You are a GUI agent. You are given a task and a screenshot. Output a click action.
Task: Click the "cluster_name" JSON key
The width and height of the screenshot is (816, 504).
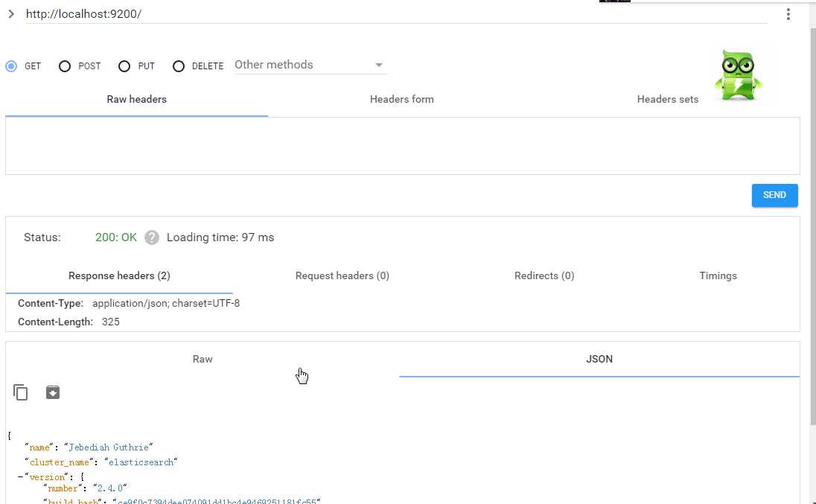point(60,462)
